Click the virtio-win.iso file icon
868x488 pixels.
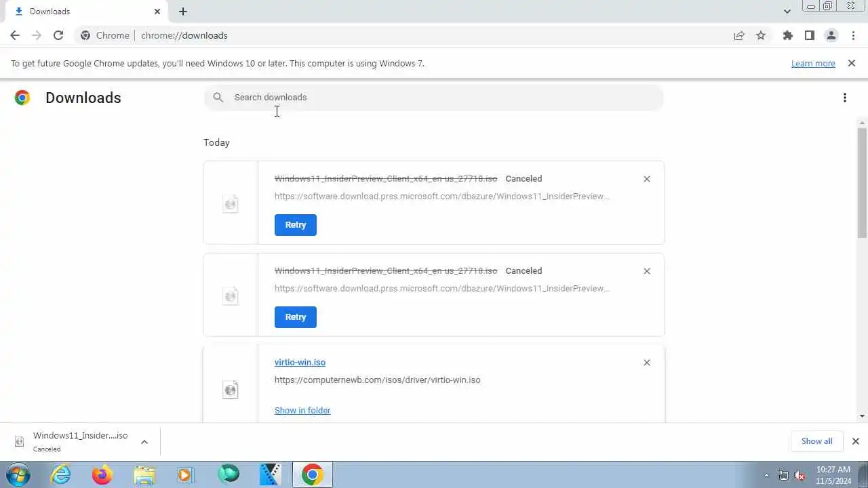point(231,389)
